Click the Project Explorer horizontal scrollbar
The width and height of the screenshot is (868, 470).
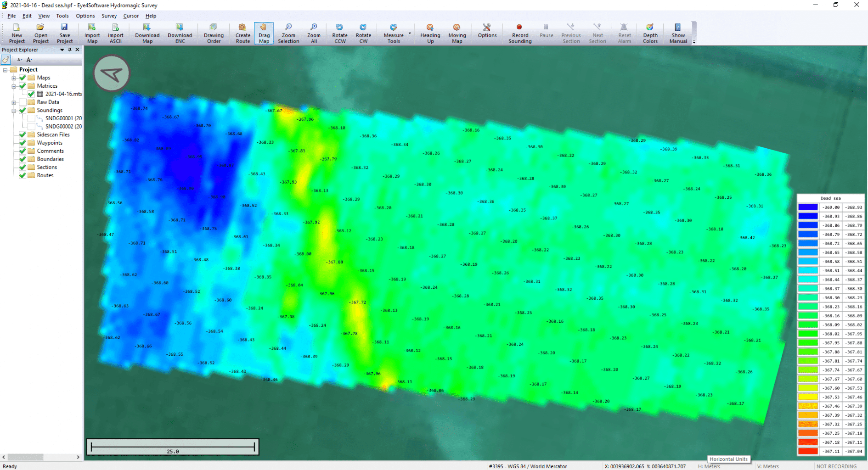[x=41, y=457]
